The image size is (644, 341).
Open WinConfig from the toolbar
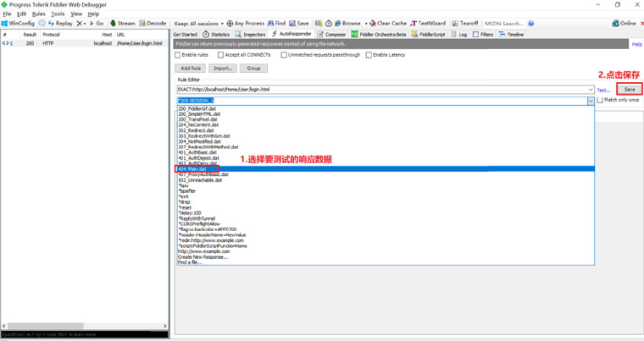pos(18,24)
